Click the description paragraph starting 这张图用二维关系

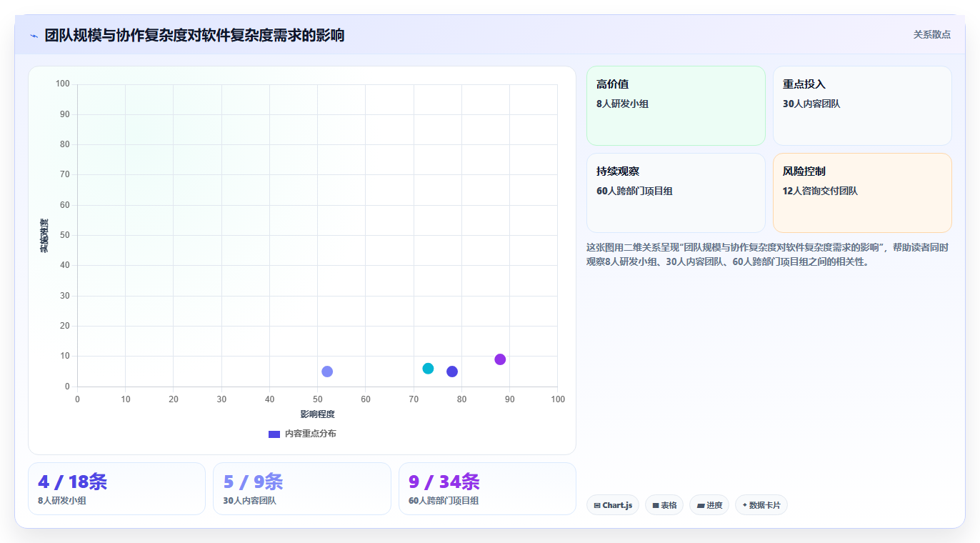(768, 254)
